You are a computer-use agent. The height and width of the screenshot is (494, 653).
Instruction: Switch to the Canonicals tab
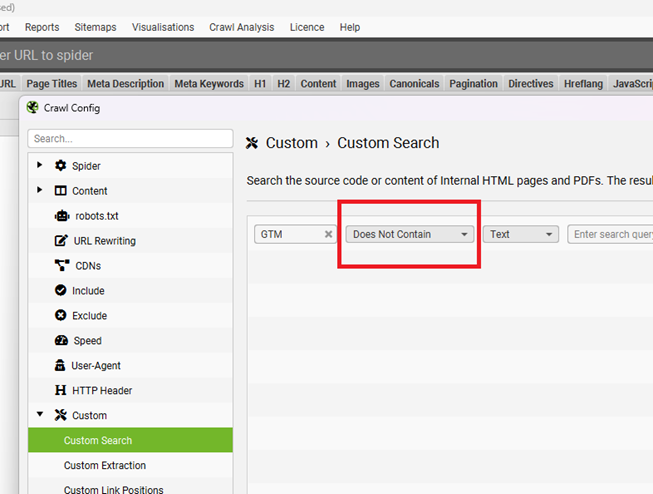(414, 84)
